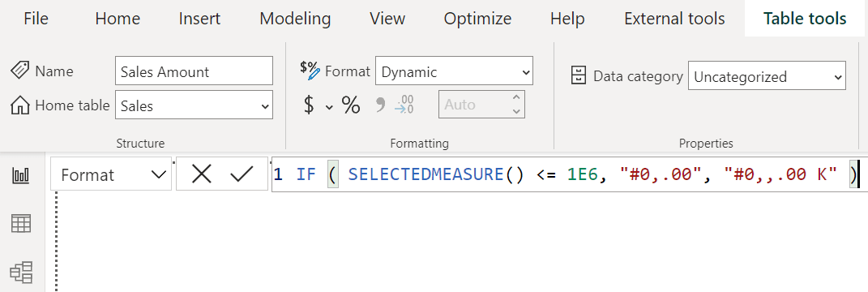Toggle thousands separator comma icon

point(380,104)
